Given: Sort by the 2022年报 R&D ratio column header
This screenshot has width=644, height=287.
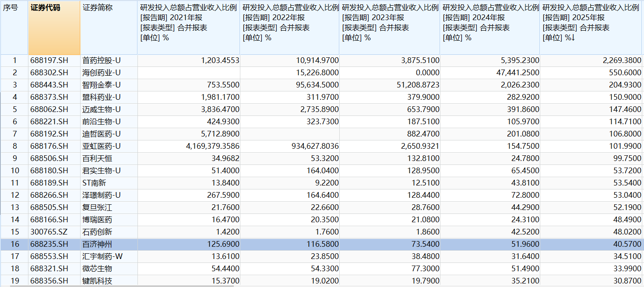Looking at the screenshot, I should click(x=290, y=28).
